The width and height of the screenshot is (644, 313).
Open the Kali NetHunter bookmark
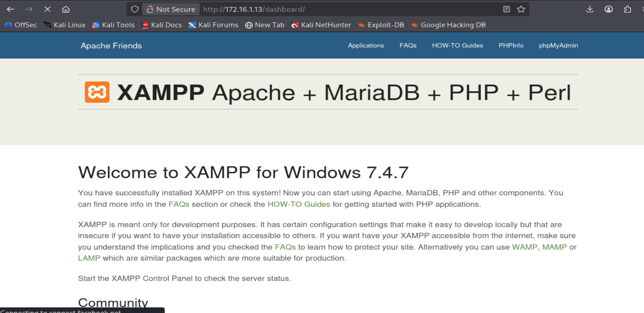321,25
